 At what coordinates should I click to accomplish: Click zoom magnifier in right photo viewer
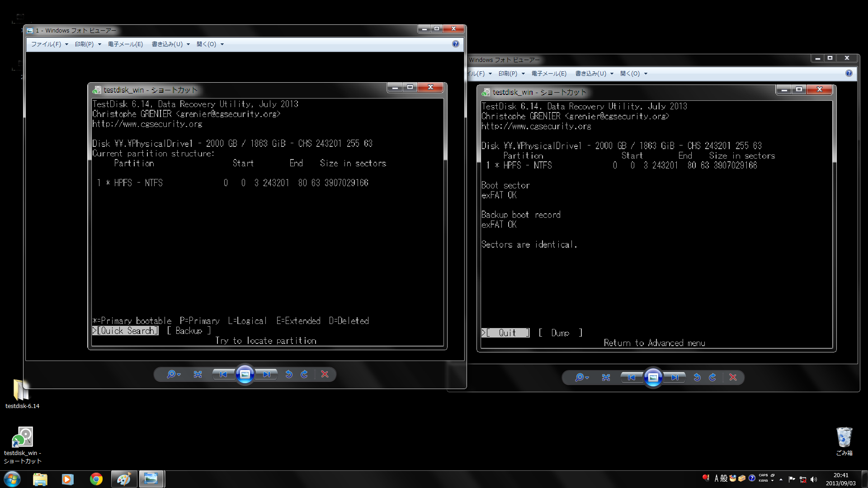click(580, 377)
